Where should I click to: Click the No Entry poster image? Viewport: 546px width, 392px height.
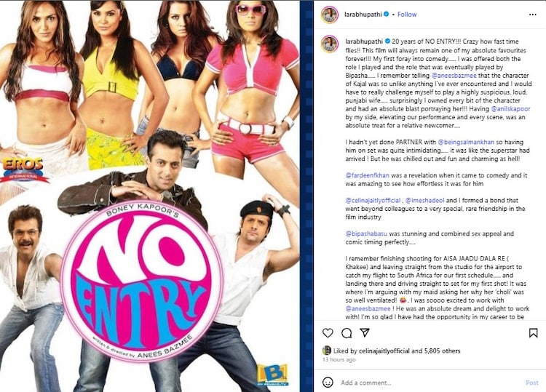click(150, 196)
